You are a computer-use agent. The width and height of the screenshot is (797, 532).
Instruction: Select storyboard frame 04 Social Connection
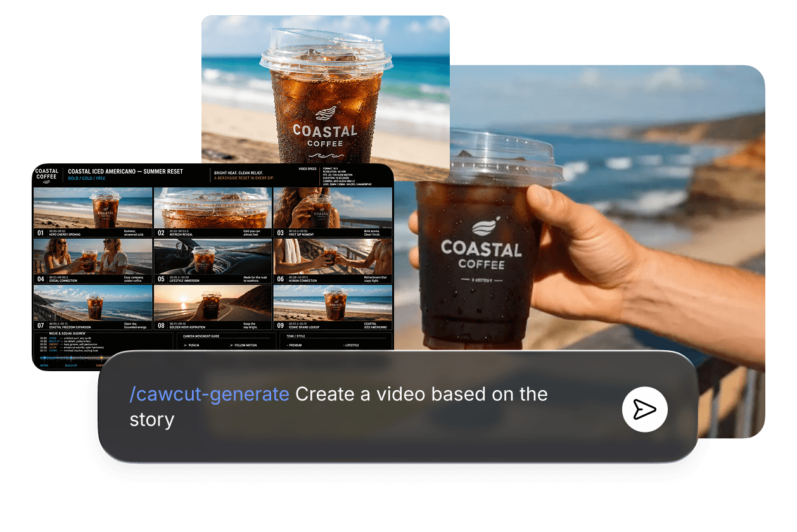[92, 260]
